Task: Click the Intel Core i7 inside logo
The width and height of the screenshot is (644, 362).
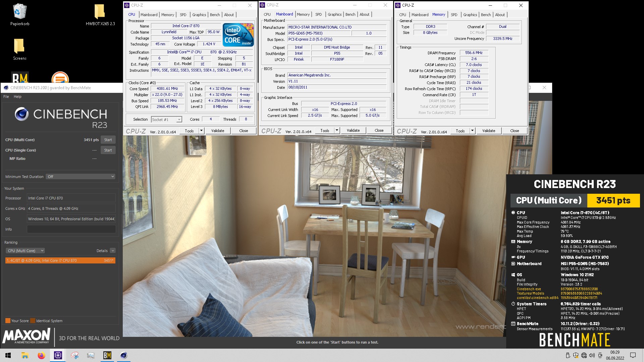Action: [238, 35]
